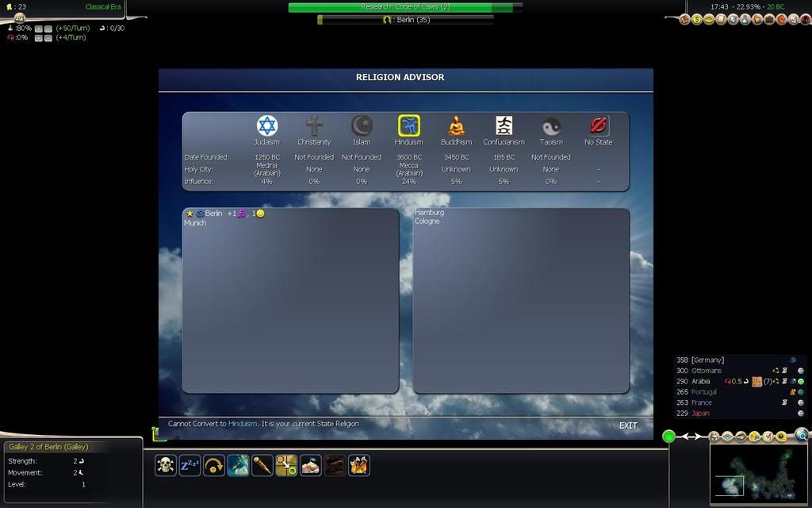Click the Galley 2 of Berlin unit name

[48, 447]
